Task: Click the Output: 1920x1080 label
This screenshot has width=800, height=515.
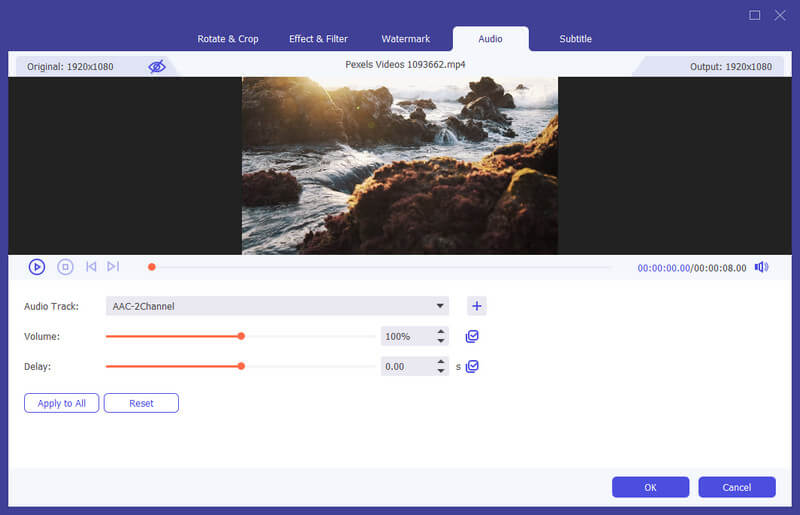Action: tap(731, 66)
